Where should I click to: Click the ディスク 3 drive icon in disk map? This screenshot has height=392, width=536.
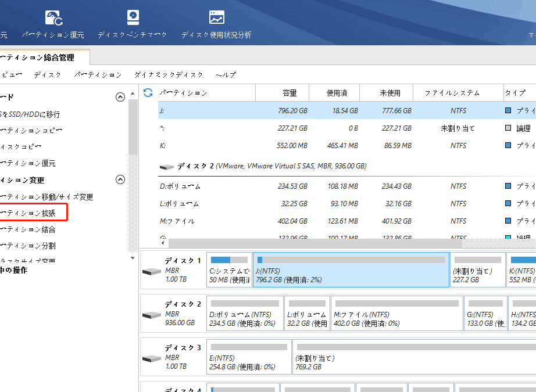click(x=151, y=358)
